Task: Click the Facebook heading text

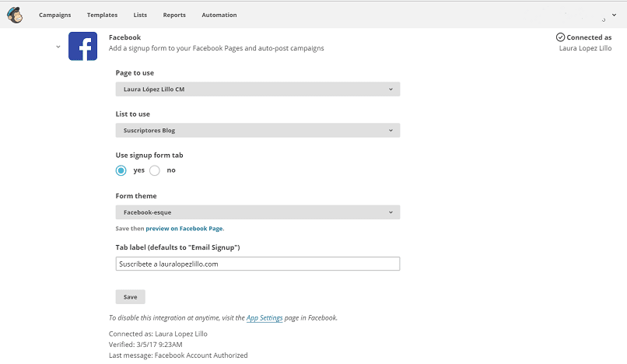Action: point(124,37)
